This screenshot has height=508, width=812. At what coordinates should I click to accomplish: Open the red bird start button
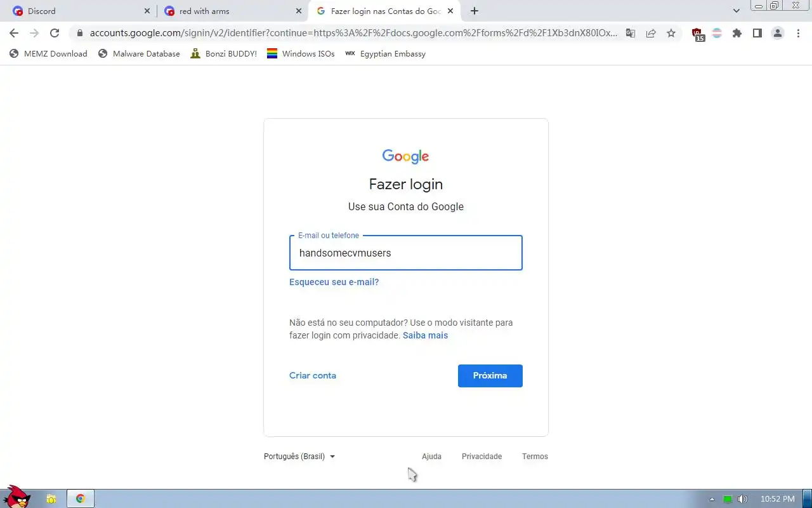[x=17, y=497]
